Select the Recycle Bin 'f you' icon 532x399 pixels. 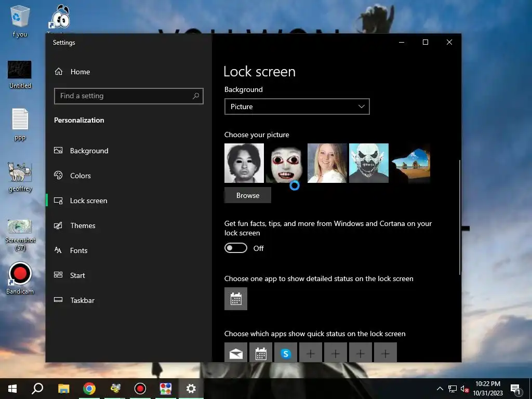[x=20, y=21]
